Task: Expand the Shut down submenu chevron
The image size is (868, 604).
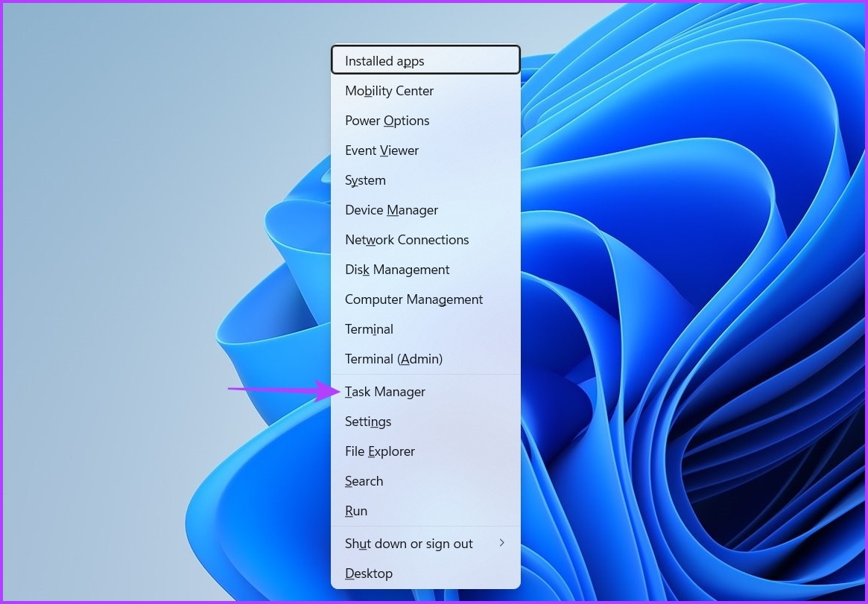Action: pyautogui.click(x=501, y=543)
